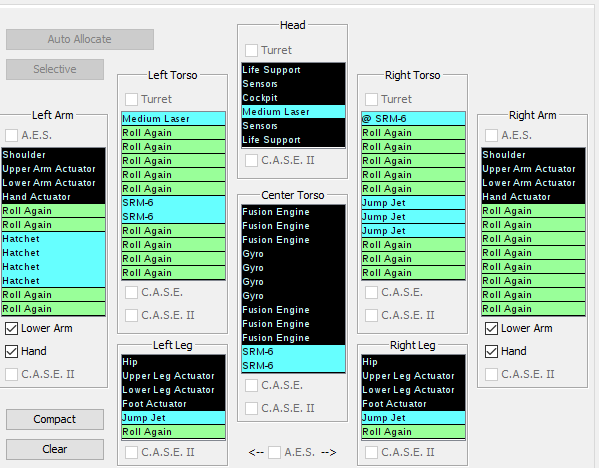Click the Clear button
This screenshot has height=468, width=599.
(x=55, y=449)
